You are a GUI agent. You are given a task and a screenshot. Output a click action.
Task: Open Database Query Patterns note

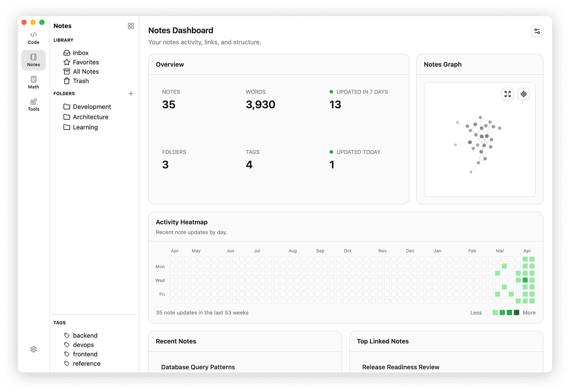point(198,367)
